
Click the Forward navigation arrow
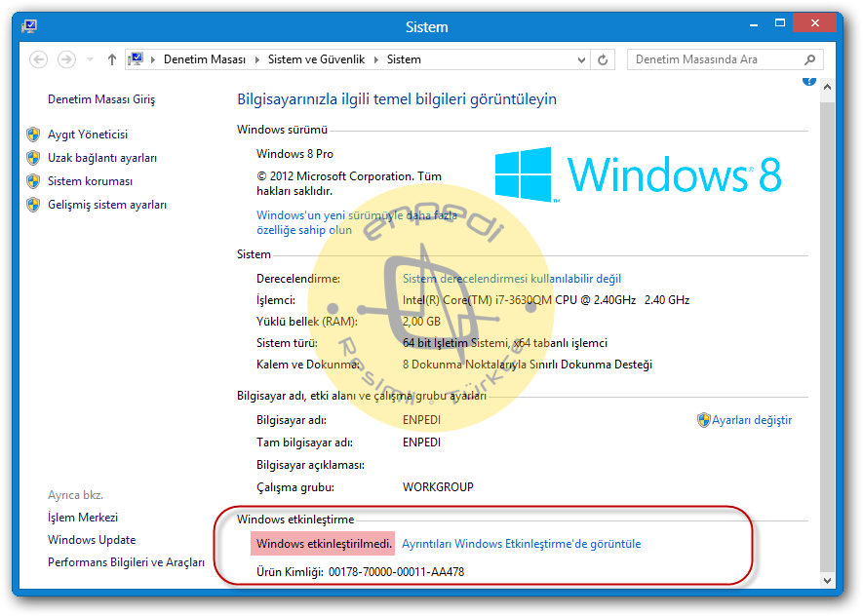(66, 59)
